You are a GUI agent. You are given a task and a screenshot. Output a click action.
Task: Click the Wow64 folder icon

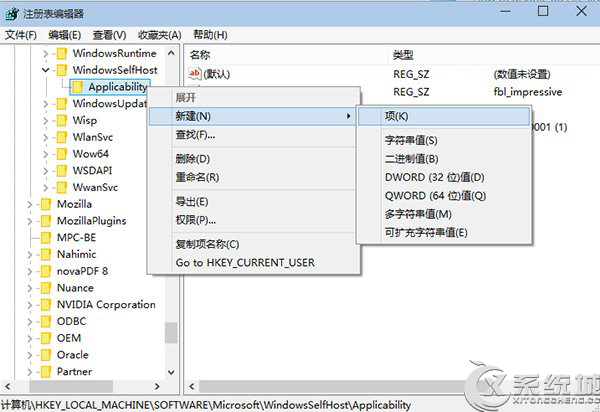tap(61, 154)
